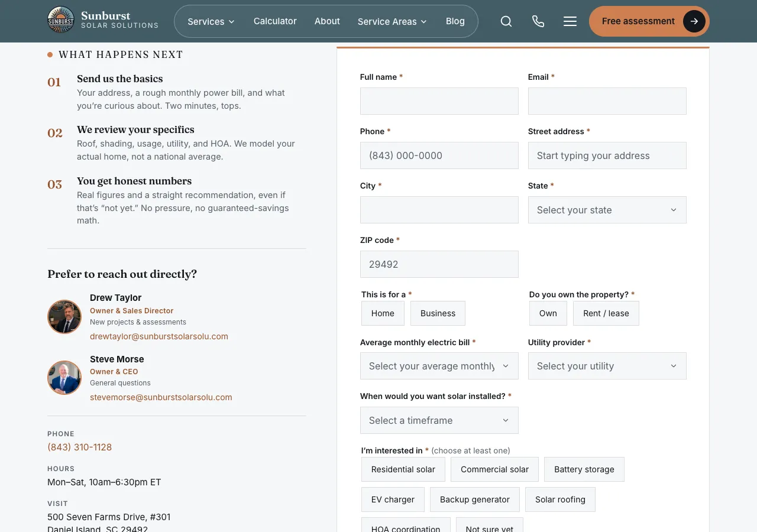Select the Business option
Image resolution: width=757 pixels, height=532 pixels.
(438, 313)
